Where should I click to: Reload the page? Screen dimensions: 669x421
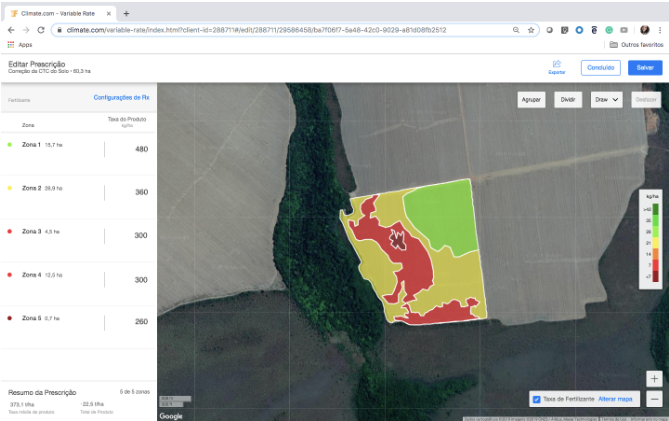point(41,30)
